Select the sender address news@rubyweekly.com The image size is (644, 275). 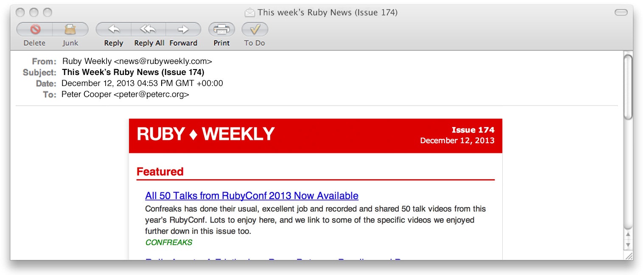pyautogui.click(x=137, y=61)
